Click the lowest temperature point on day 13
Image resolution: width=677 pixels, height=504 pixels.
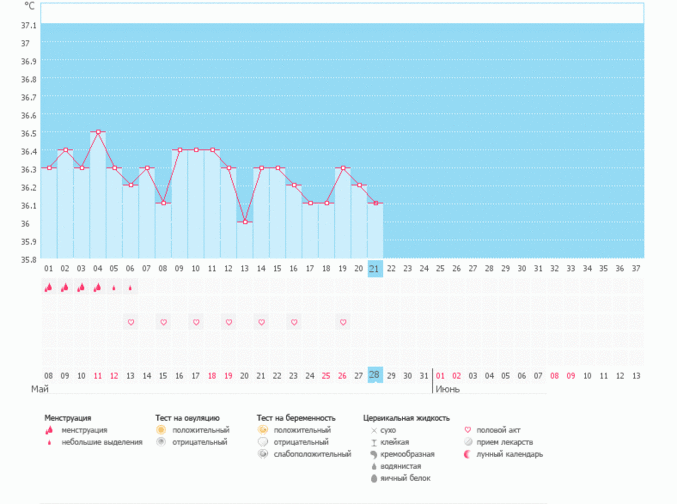245,222
